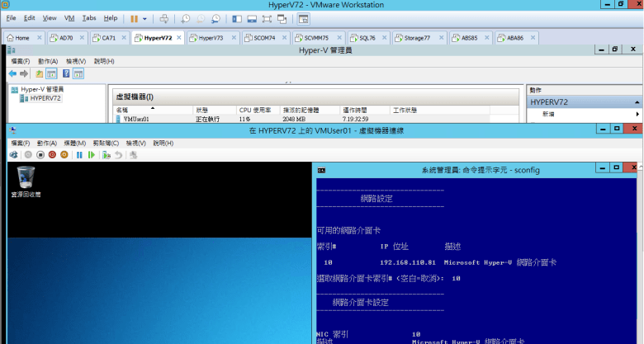The height and width of the screenshot is (344, 644).
Task: Switch to the SCOM74 tab
Action: click(266, 38)
